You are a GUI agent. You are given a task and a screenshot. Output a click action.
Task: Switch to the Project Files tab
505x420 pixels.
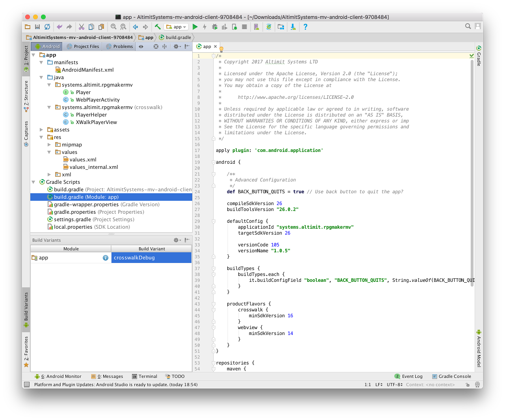[83, 46]
